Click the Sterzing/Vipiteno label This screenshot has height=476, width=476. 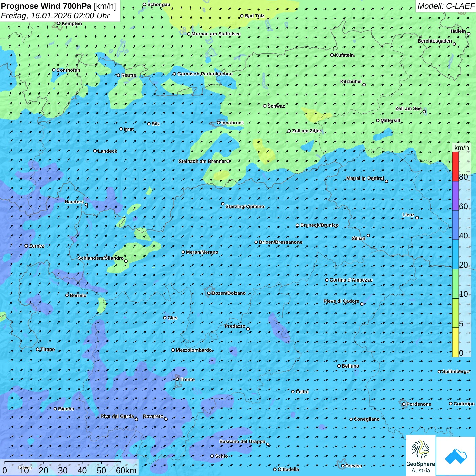(245, 206)
